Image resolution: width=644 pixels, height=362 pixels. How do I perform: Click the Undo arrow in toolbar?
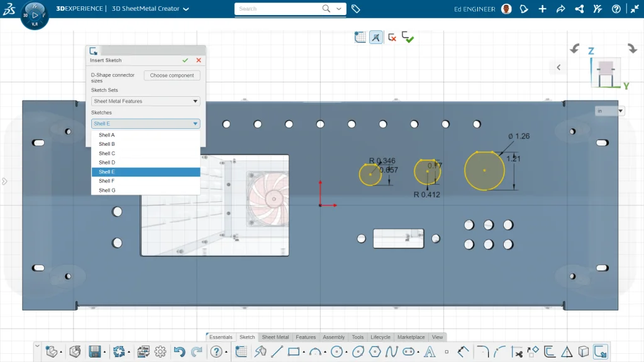tap(179, 352)
